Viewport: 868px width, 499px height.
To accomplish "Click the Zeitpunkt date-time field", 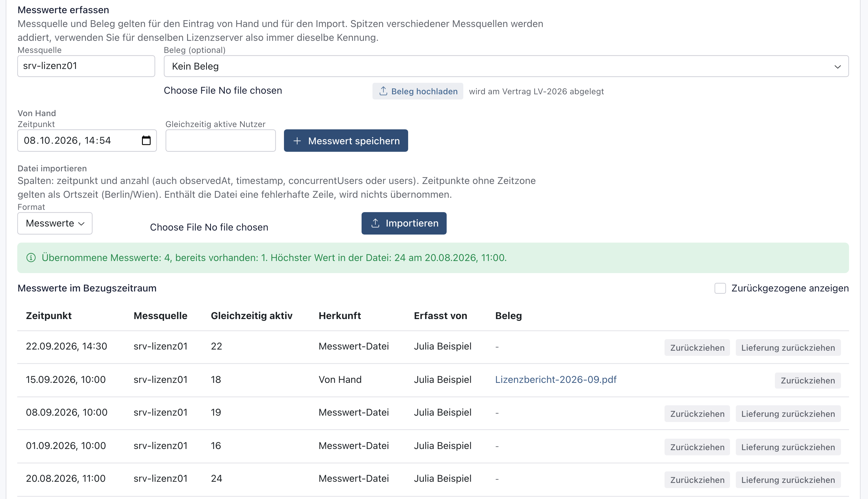I will pyautogui.click(x=87, y=141).
